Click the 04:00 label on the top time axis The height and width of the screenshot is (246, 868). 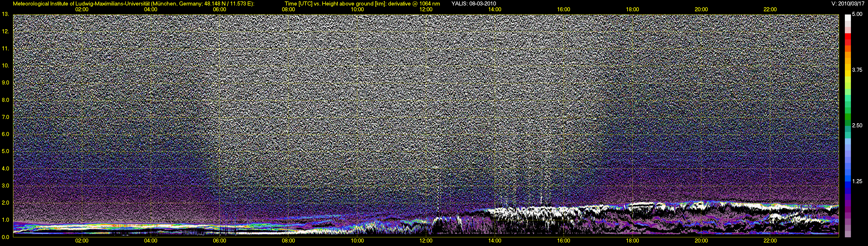click(x=151, y=10)
